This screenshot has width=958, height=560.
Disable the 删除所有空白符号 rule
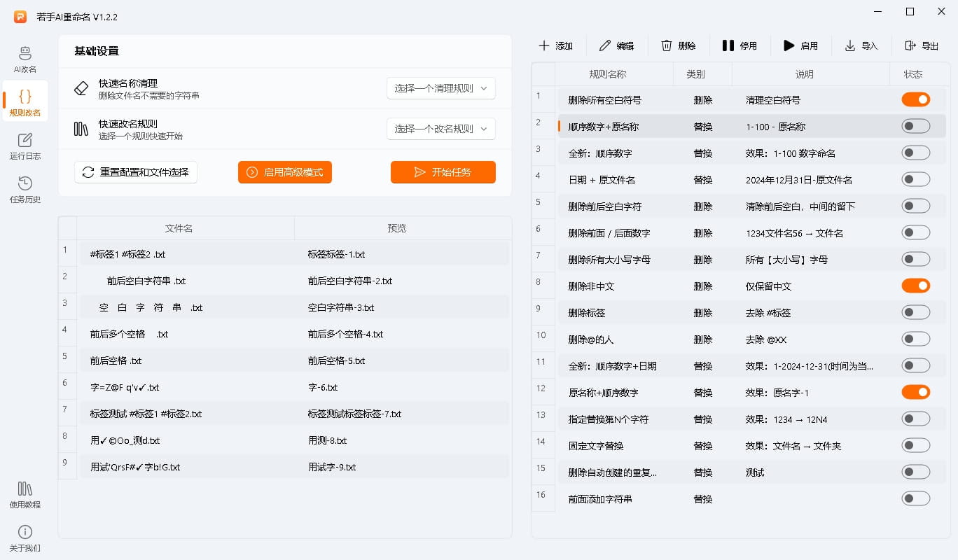(916, 99)
